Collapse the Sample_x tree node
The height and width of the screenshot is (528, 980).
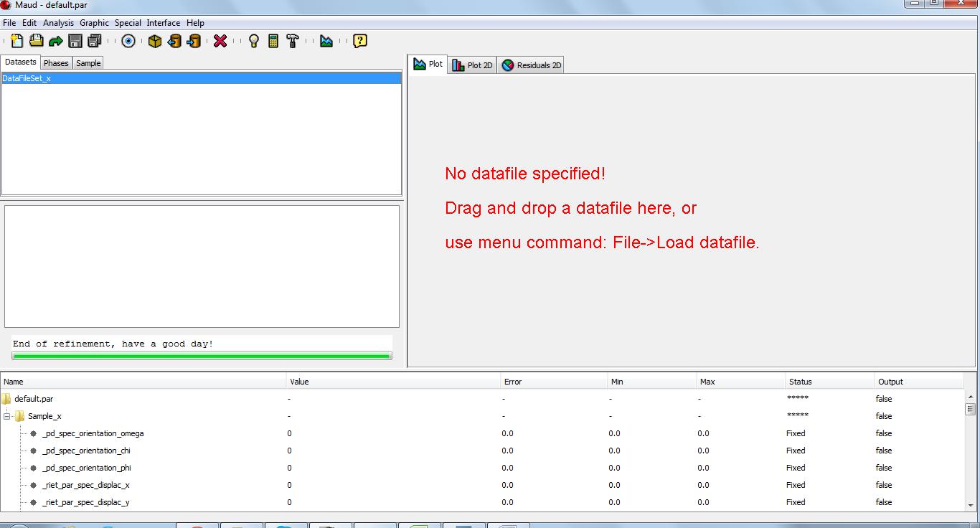6,416
